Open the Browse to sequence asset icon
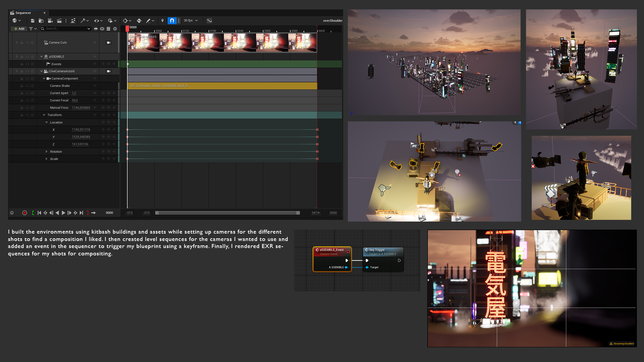The height and width of the screenshot is (362, 644). click(x=41, y=21)
